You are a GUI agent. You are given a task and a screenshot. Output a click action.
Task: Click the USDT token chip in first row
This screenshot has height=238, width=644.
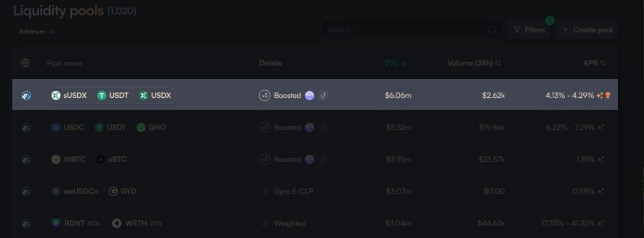click(x=112, y=95)
